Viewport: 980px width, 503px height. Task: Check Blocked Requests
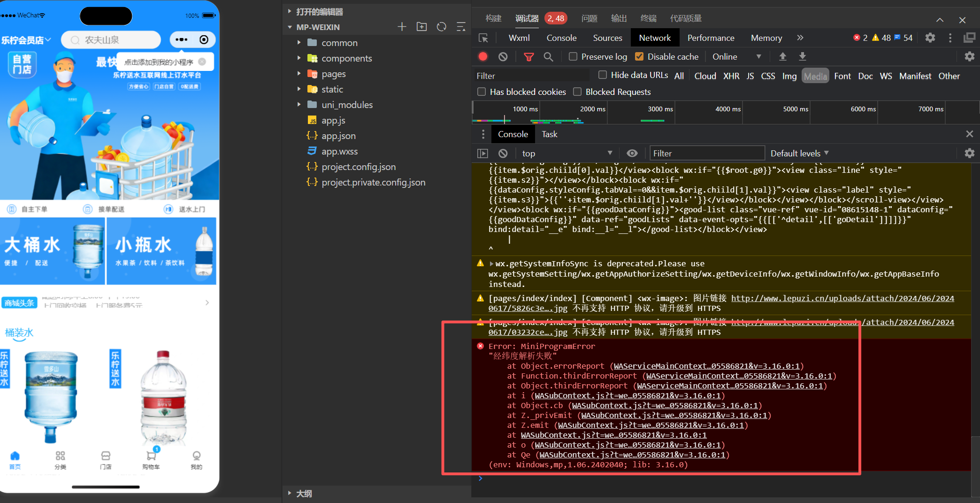coord(577,92)
